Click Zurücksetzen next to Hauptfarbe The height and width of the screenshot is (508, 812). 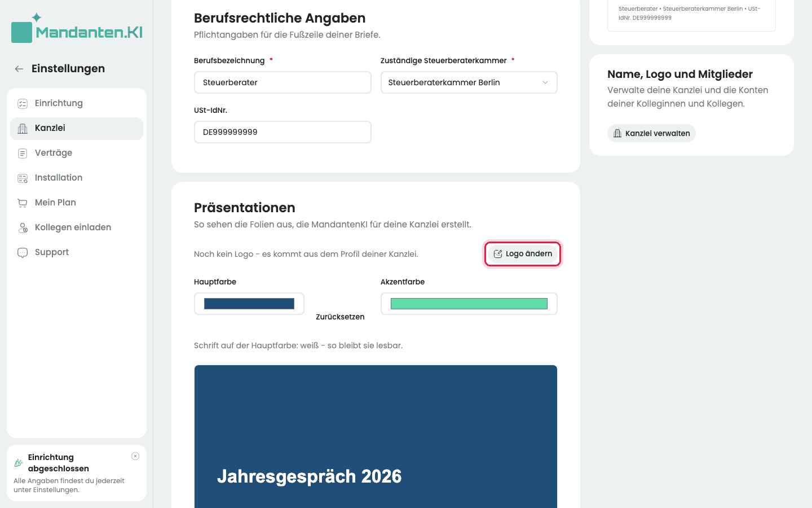(340, 317)
